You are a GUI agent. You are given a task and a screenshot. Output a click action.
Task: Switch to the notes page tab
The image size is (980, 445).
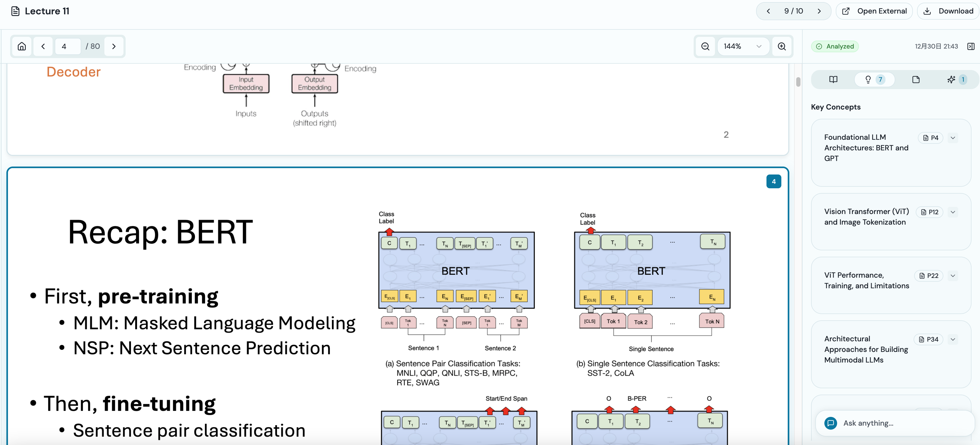click(x=916, y=79)
